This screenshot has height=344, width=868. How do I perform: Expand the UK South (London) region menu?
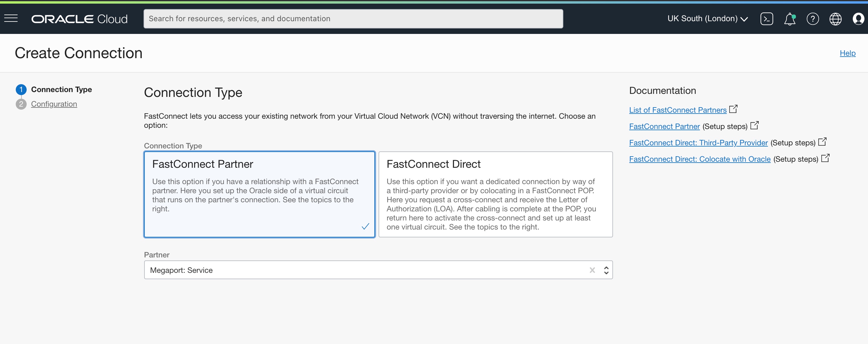coord(707,19)
